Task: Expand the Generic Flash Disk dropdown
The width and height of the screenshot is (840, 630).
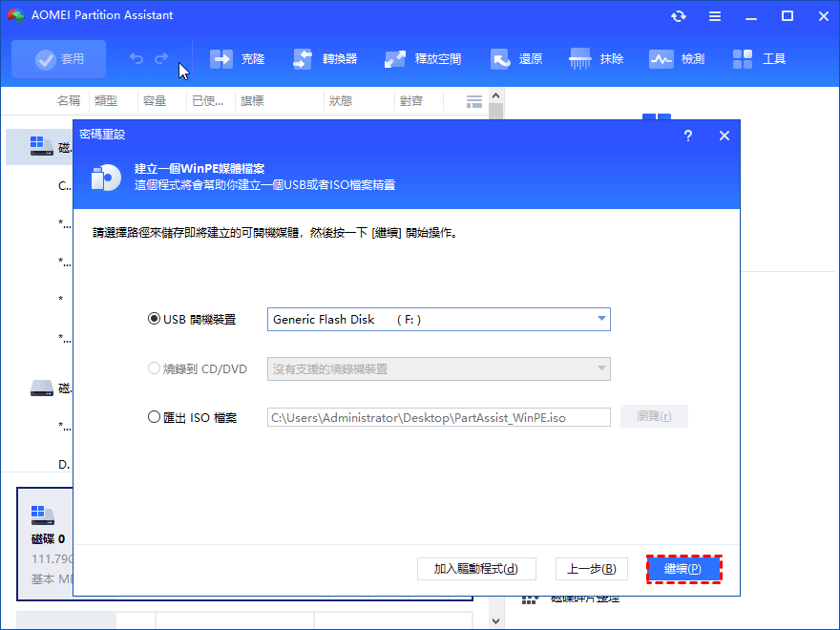Action: (x=601, y=320)
